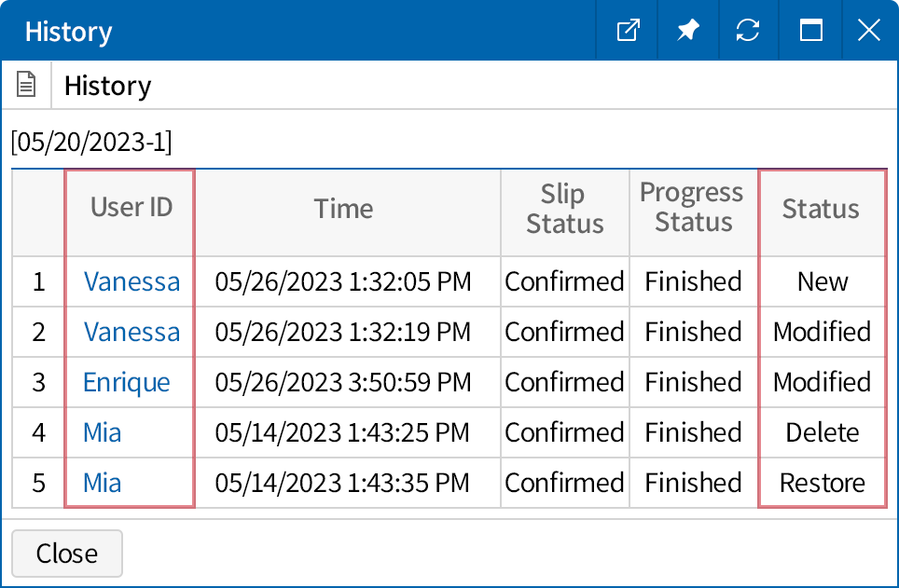Maximize the History window
899x588 pixels.
point(810,31)
